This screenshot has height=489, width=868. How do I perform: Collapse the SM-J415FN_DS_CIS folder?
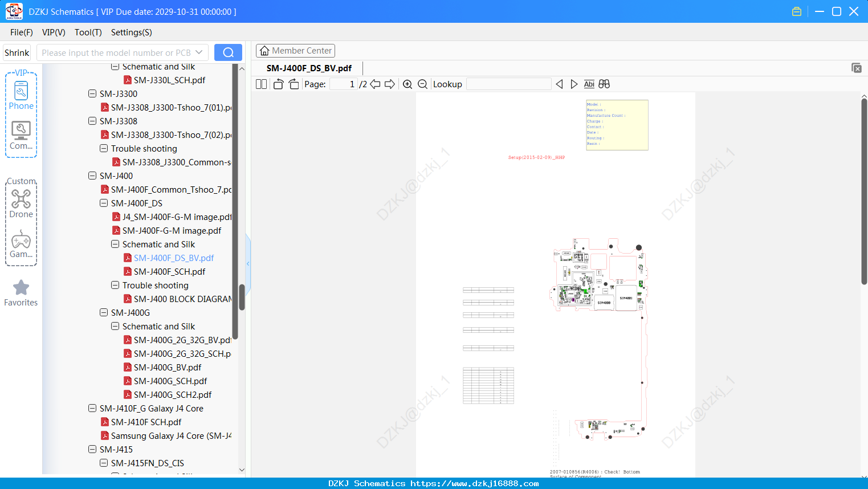[x=104, y=463]
